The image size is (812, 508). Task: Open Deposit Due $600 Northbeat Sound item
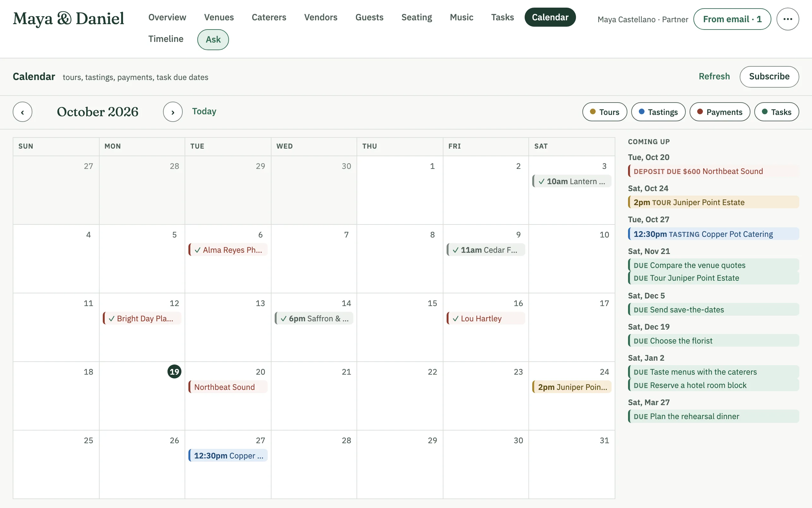[713, 171]
